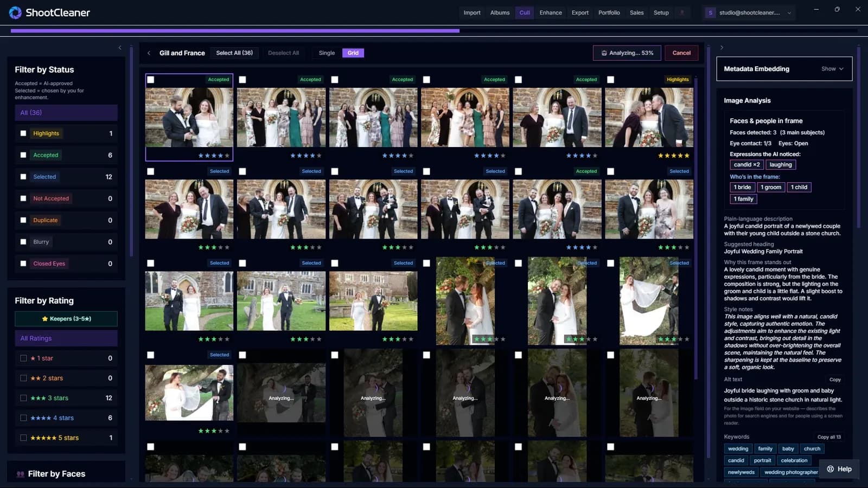
Task: Open the Portfolio tab
Action: click(x=609, y=12)
